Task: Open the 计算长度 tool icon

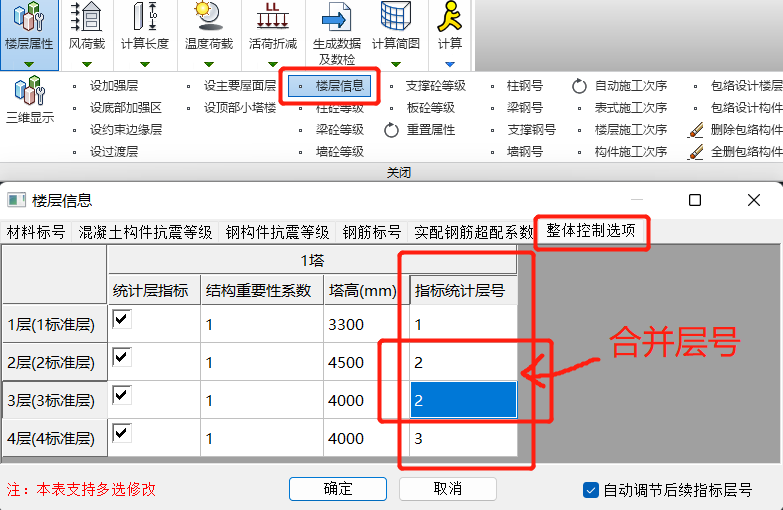Action: pyautogui.click(x=145, y=17)
